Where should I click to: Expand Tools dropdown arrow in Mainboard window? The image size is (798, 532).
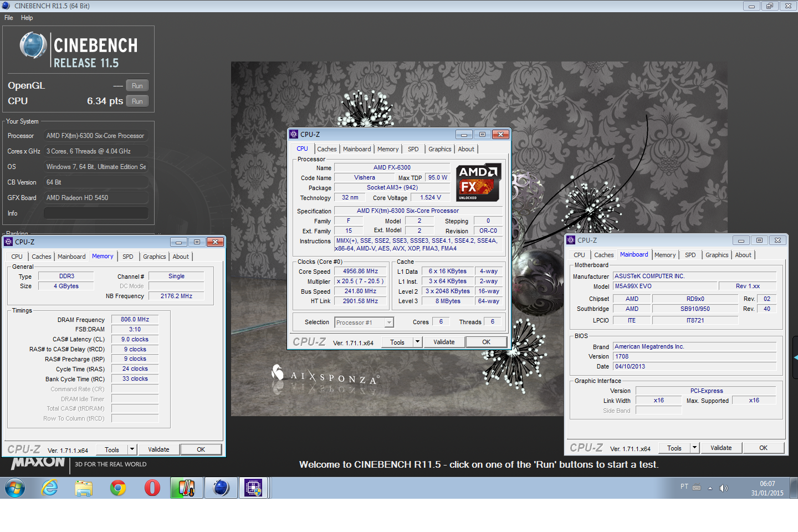click(x=694, y=448)
